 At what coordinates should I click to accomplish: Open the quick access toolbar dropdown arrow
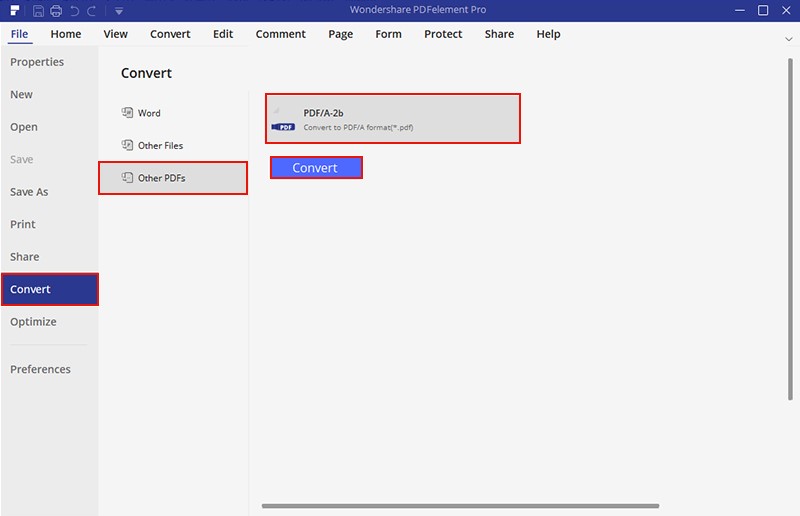119,11
